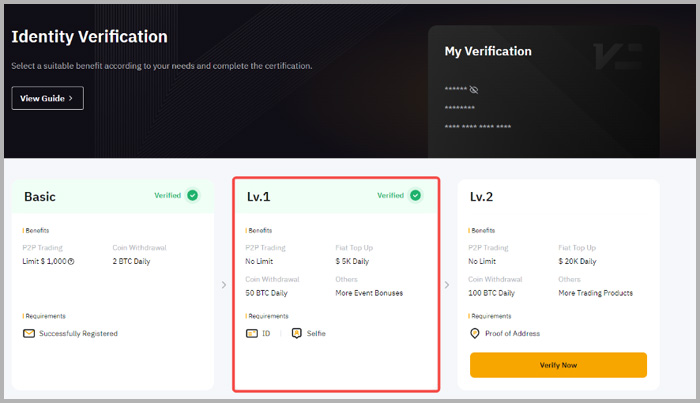Click the Successfully Registered envelope icon
The image size is (700, 403).
[x=29, y=333]
